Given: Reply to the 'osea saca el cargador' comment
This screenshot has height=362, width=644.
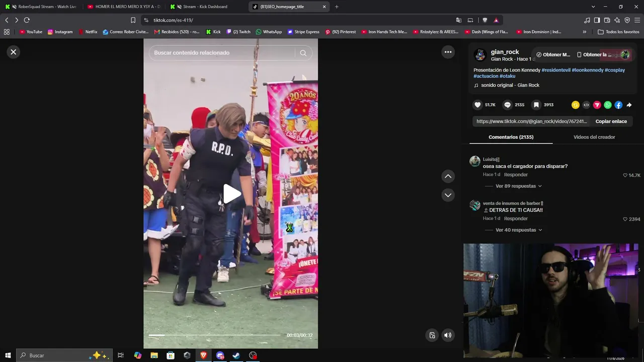Looking at the screenshot, I should coord(516,174).
